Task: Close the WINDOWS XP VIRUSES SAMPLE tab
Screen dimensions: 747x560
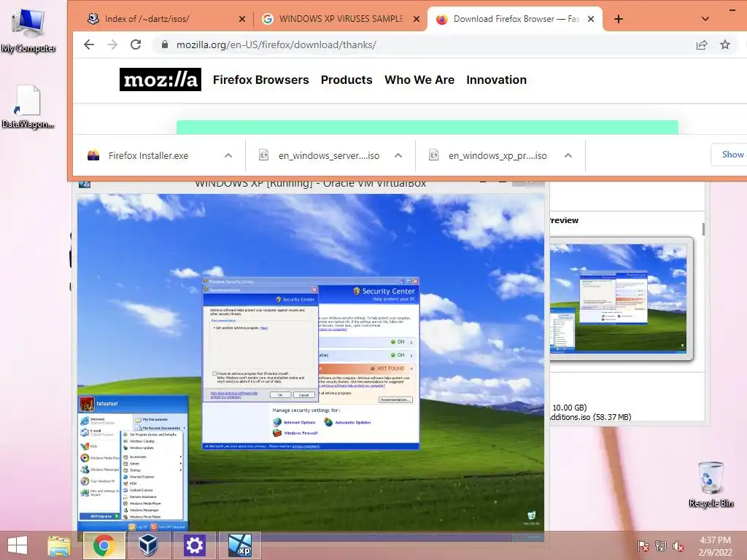Action: (417, 19)
